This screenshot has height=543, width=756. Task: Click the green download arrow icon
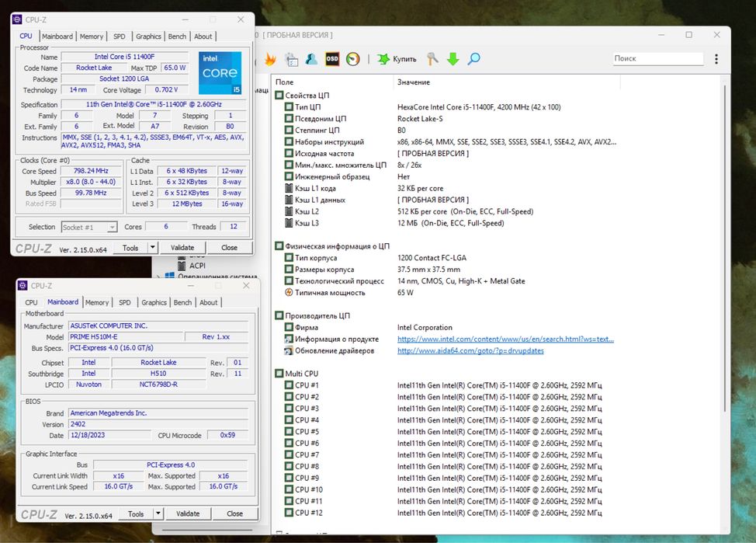453,59
